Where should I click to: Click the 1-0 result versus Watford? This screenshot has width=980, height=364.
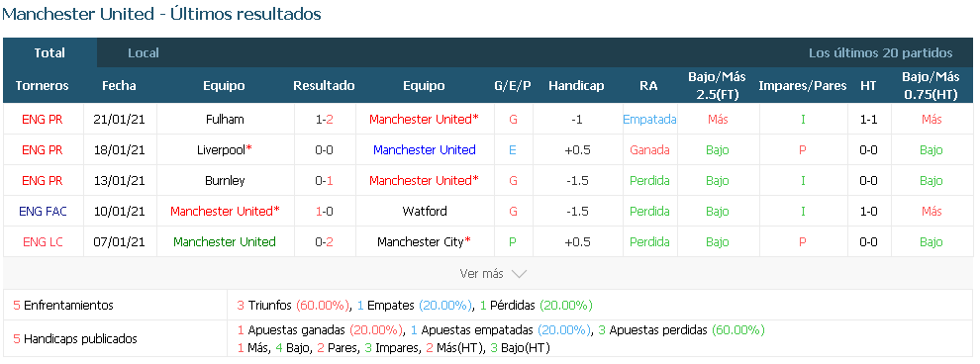(x=324, y=211)
